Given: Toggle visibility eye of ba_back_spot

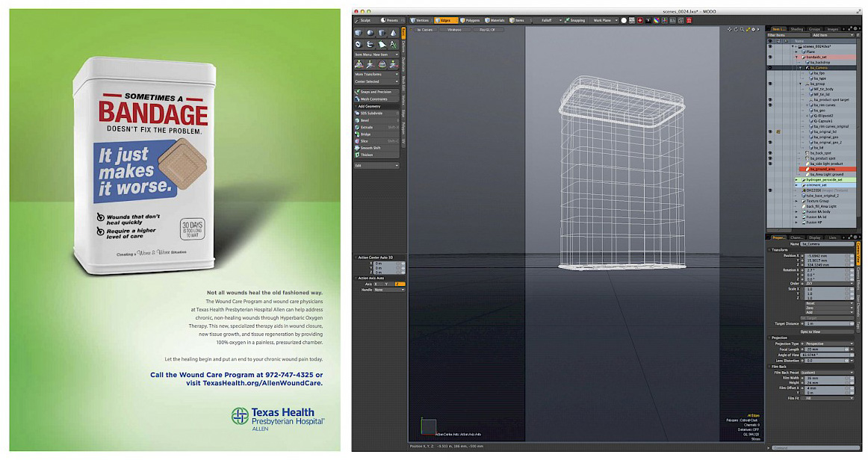Looking at the screenshot, I should 770,153.
